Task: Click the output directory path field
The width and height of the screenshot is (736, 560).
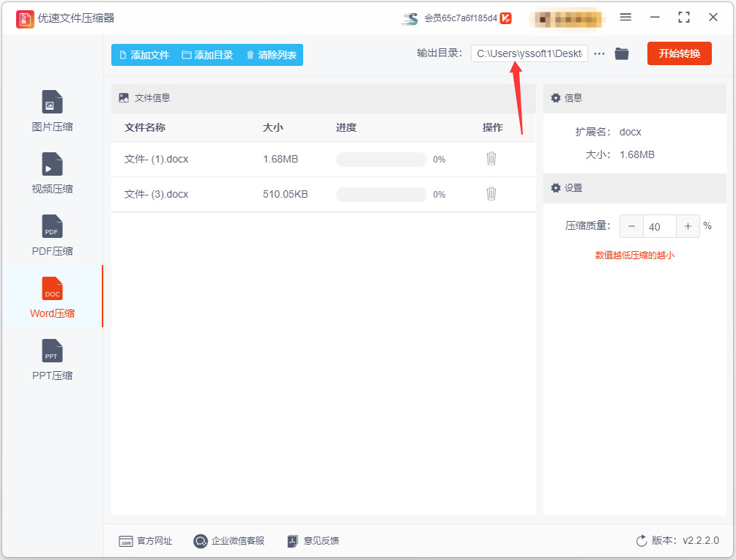Action: [x=529, y=53]
